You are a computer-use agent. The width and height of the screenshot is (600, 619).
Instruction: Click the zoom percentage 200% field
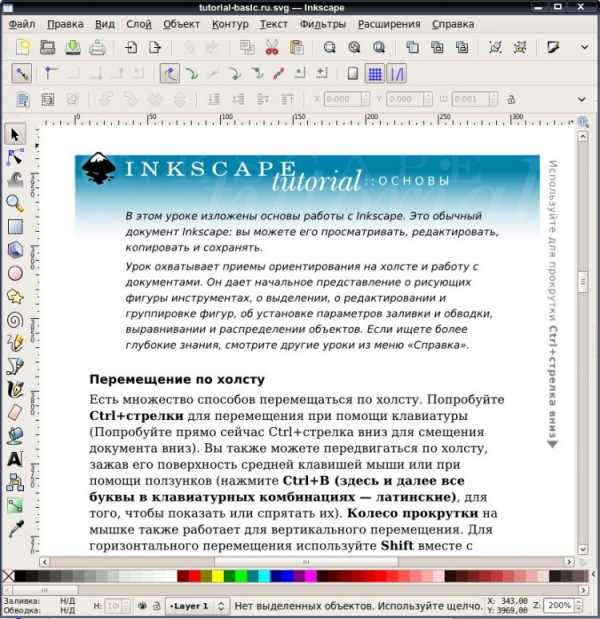pyautogui.click(x=558, y=605)
